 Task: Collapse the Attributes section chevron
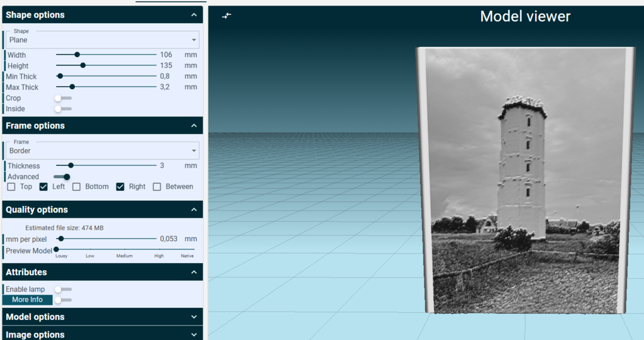(x=194, y=272)
